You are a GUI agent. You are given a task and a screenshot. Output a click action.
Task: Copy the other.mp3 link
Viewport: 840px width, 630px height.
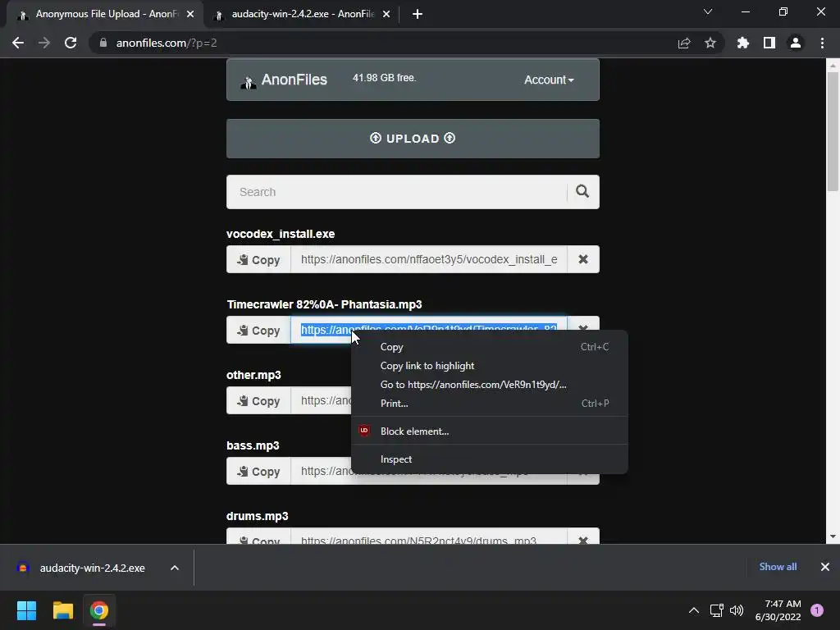(258, 400)
